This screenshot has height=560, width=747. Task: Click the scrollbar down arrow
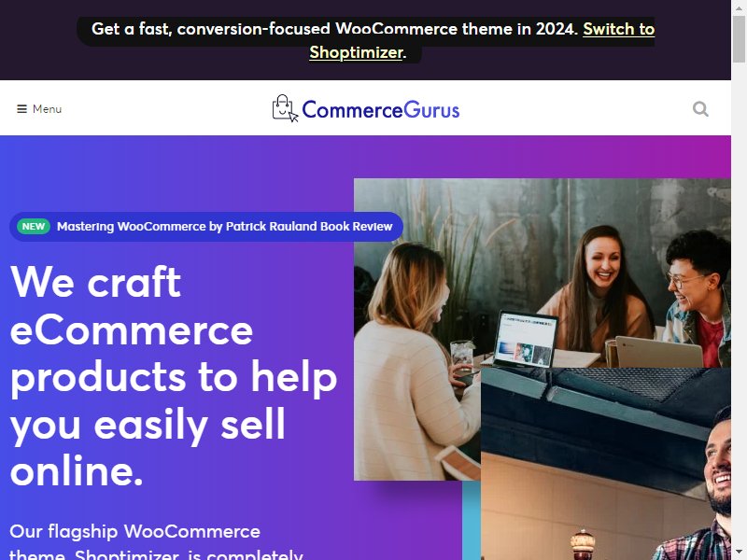[739, 553]
